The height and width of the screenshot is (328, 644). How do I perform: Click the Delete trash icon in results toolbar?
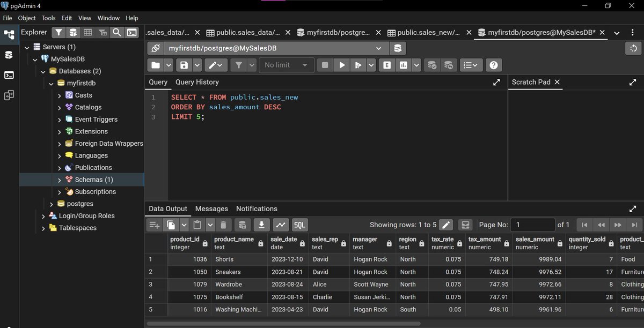[223, 225]
